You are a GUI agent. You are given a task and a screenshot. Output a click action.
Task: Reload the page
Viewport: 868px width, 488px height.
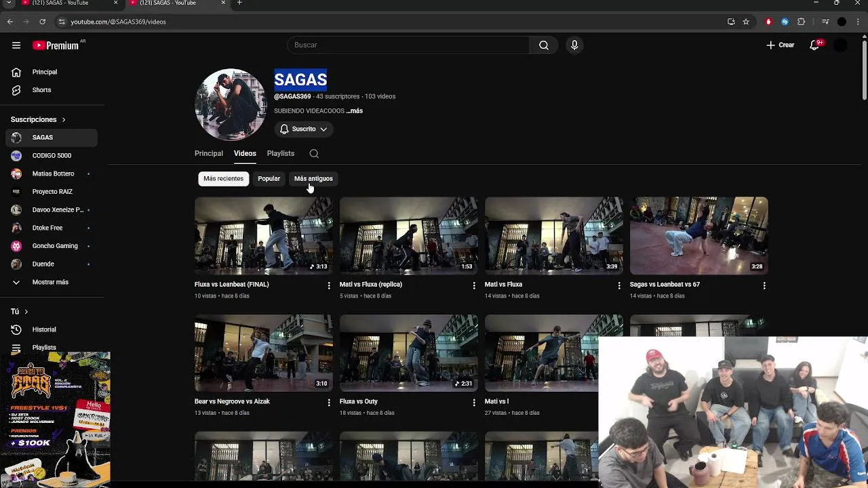pos(42,22)
